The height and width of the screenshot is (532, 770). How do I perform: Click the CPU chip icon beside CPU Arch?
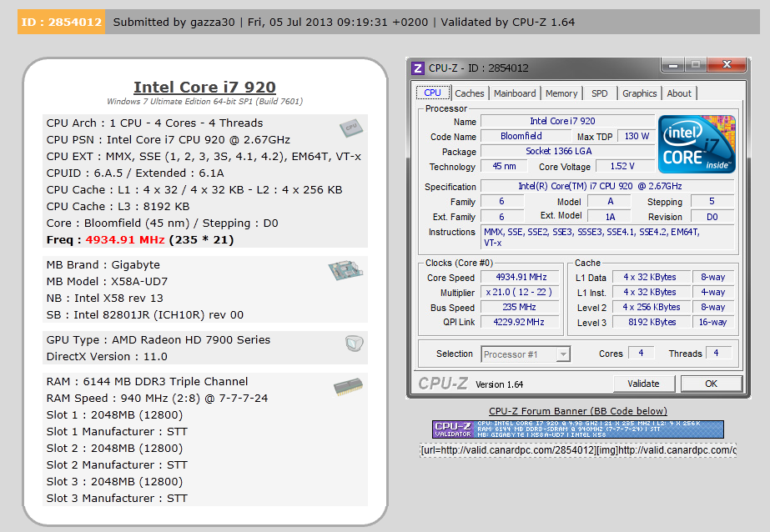tap(350, 128)
